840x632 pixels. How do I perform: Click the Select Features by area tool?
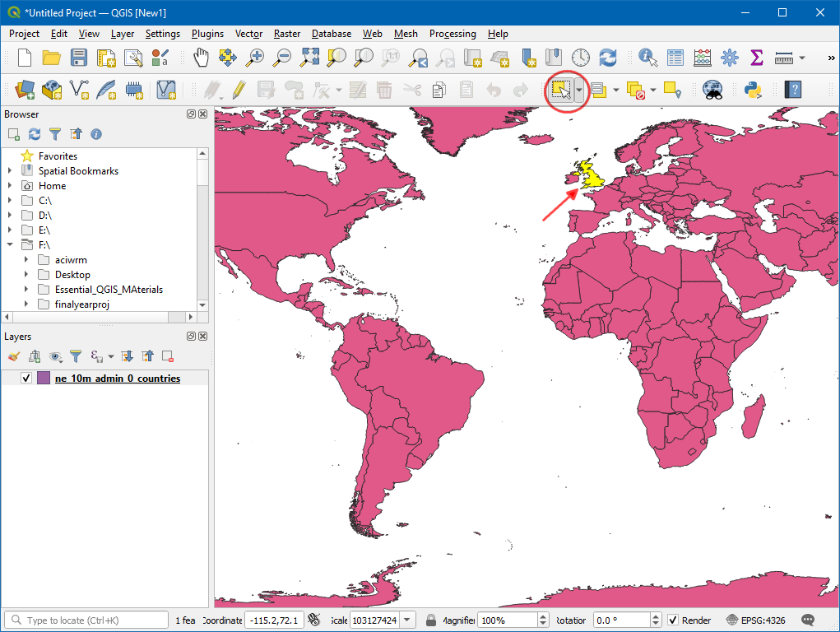tap(561, 90)
